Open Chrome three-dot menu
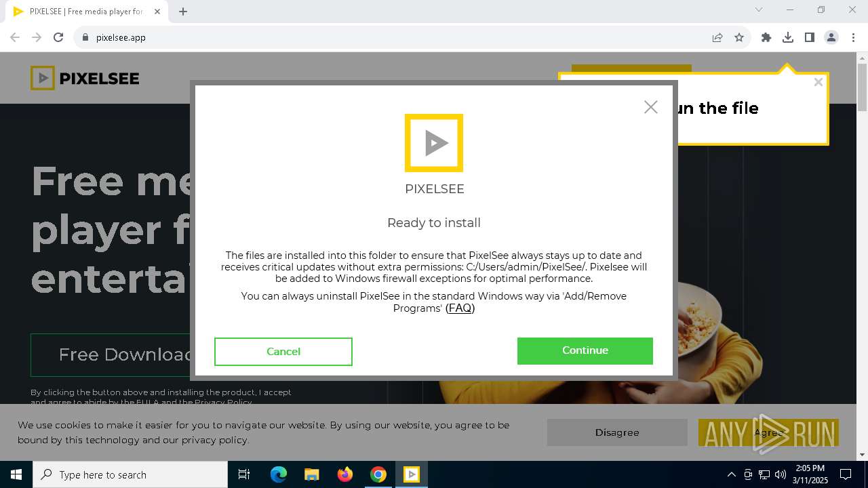This screenshot has height=488, width=868. pos(852,37)
